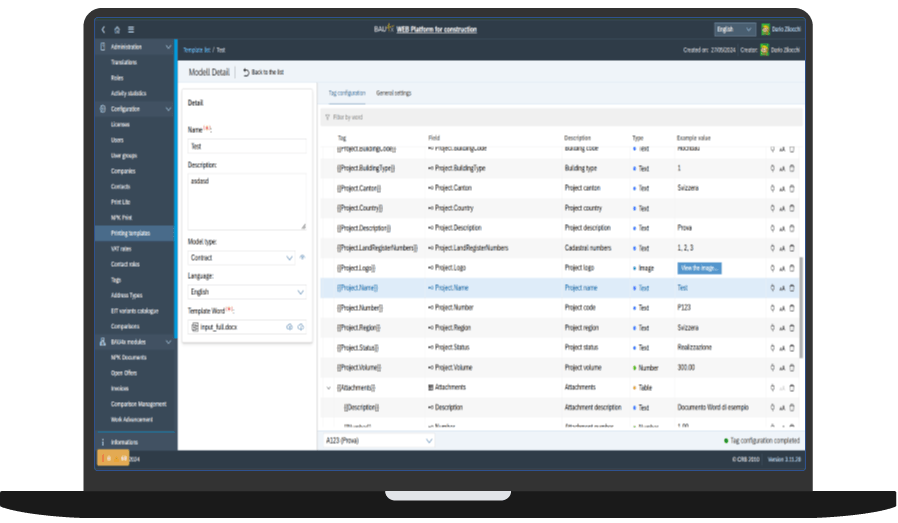
Task: Download the input_full.docx template file
Action: [x=300, y=327]
